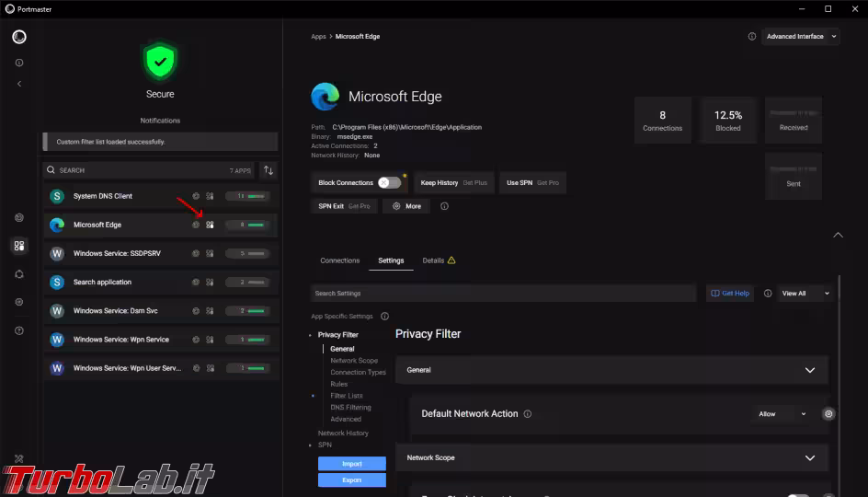Viewport: 868px width, 497px height.
Task: Open app settings icon for Microsoft Edge row
Action: click(x=210, y=225)
